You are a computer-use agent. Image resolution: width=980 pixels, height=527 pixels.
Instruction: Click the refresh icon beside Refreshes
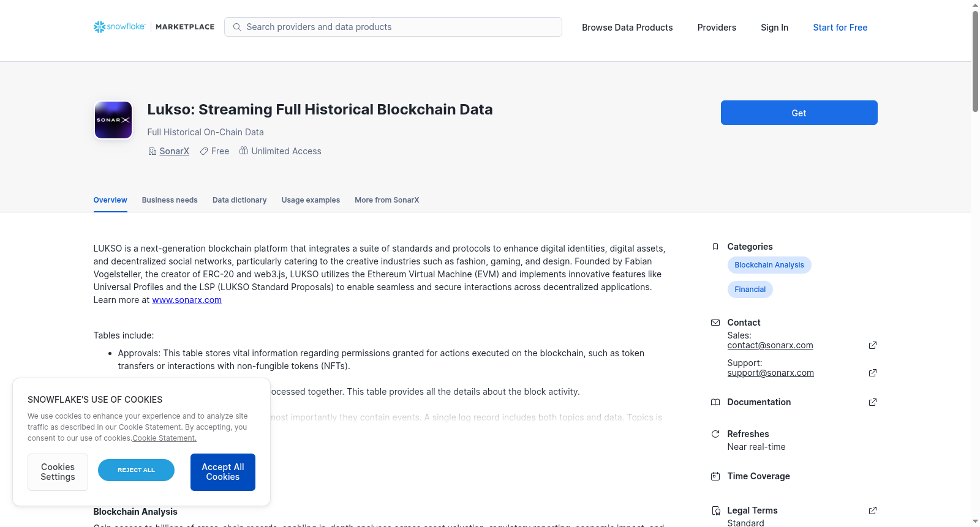tap(715, 434)
